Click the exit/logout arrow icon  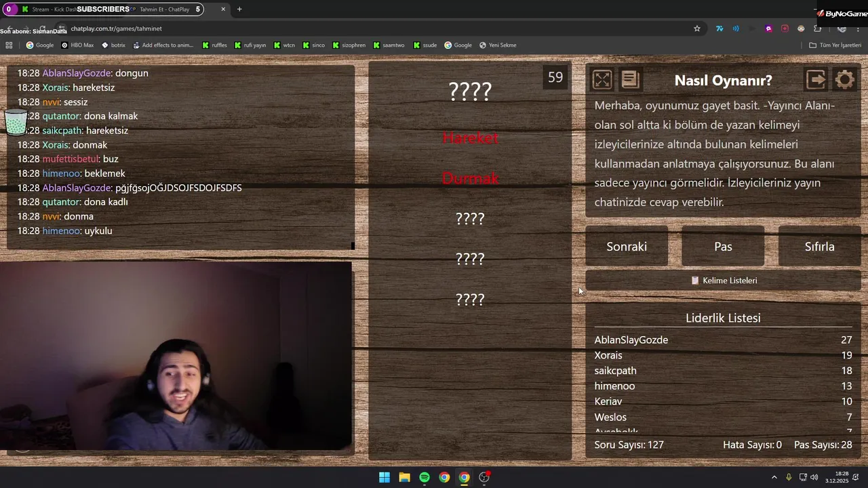816,80
